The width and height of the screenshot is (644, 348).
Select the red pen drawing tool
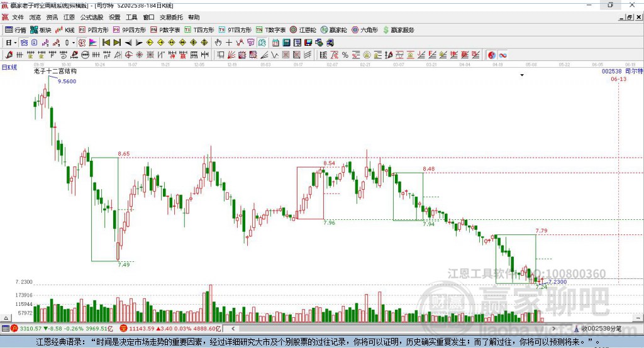pos(9,55)
